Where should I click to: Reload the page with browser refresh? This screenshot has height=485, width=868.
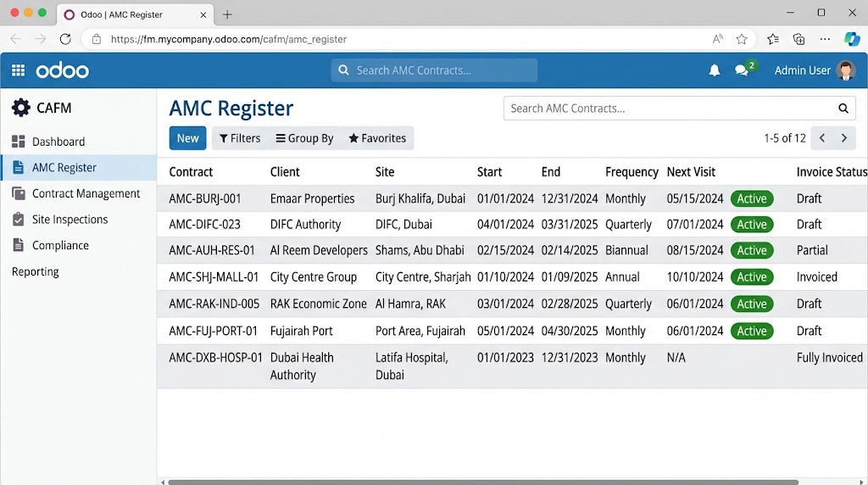click(65, 39)
